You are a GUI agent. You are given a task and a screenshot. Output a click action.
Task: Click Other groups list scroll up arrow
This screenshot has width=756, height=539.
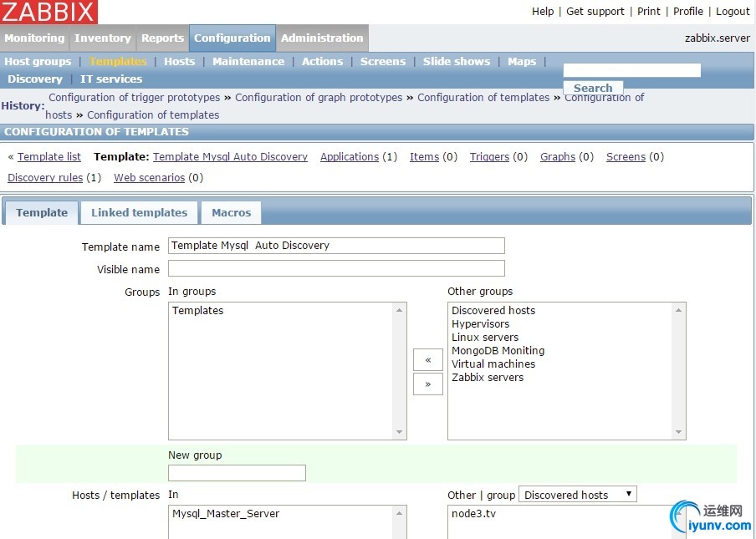pos(678,310)
